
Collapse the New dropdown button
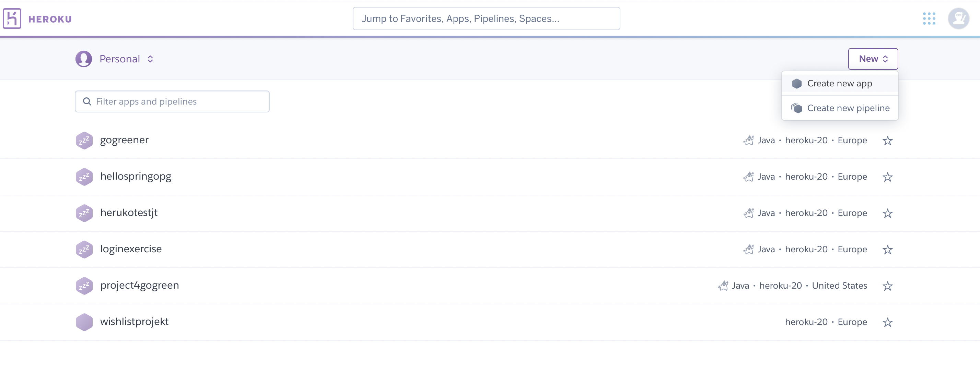(x=873, y=59)
